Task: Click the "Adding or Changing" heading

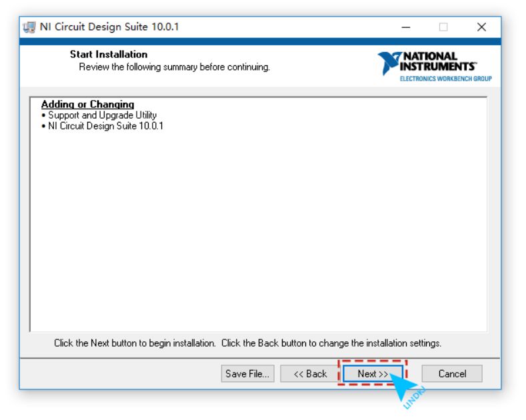Action: click(x=87, y=104)
